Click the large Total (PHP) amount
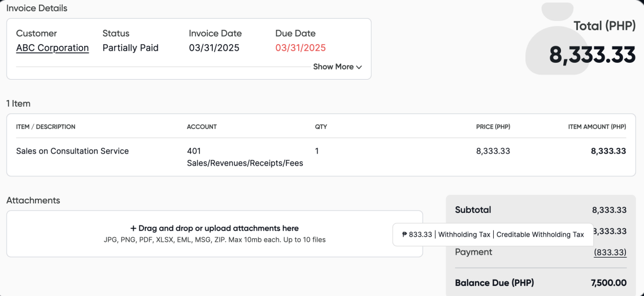This screenshot has width=644, height=296. click(x=593, y=55)
